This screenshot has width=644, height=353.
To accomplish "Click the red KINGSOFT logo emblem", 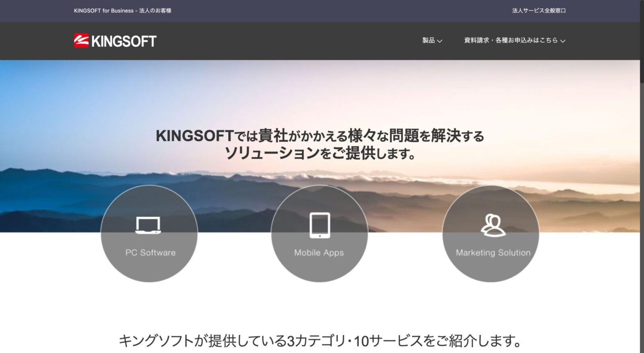I will pos(81,41).
